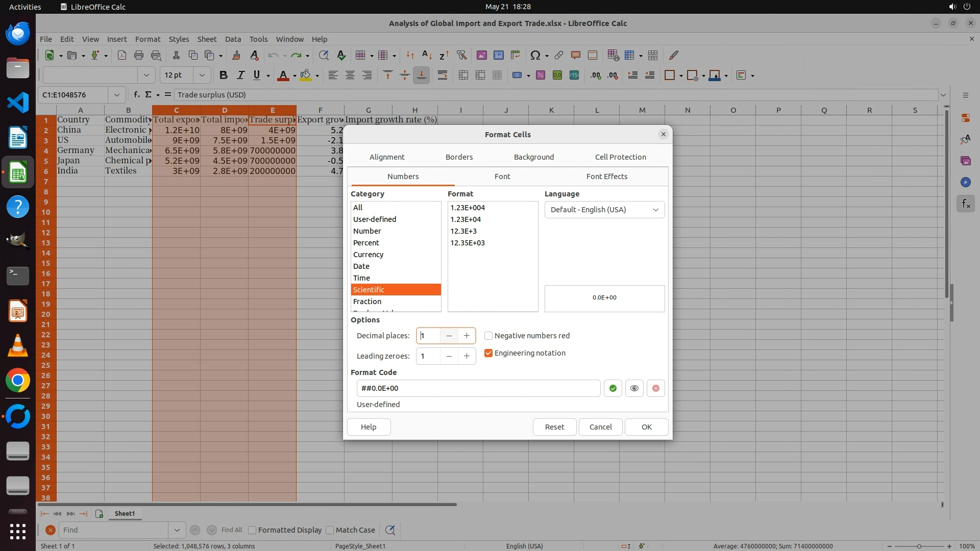Click the Edit Comment eye icon
The width and height of the screenshot is (980, 551).
point(634,388)
